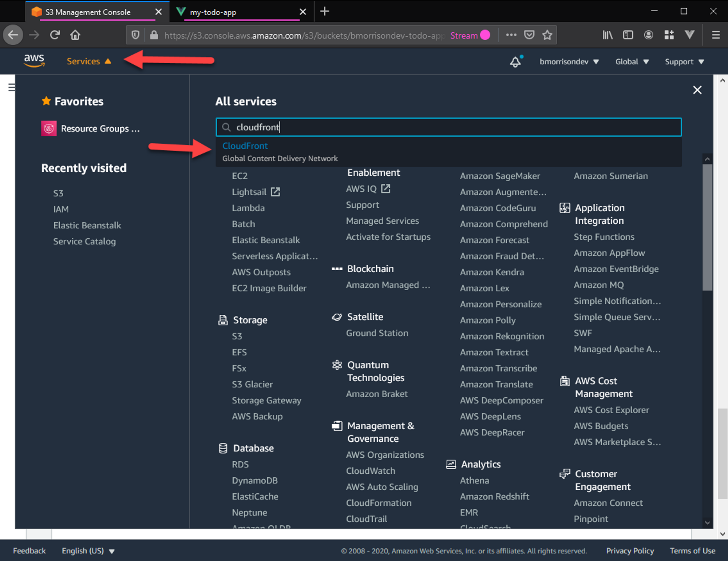
Task: Open the Firefox hamburger menu
Action: (x=716, y=35)
